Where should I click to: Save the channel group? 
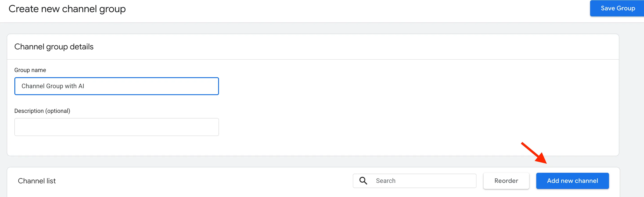[x=618, y=8]
